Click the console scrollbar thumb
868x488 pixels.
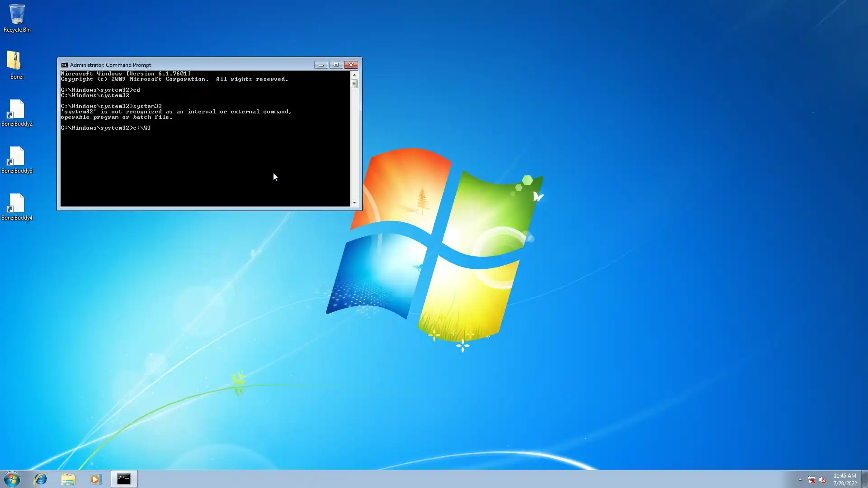click(354, 84)
